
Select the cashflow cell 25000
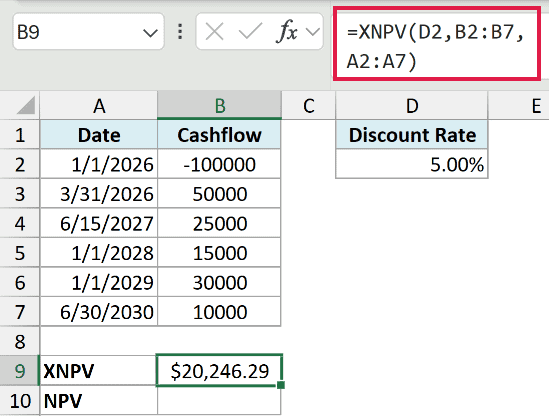tap(219, 223)
